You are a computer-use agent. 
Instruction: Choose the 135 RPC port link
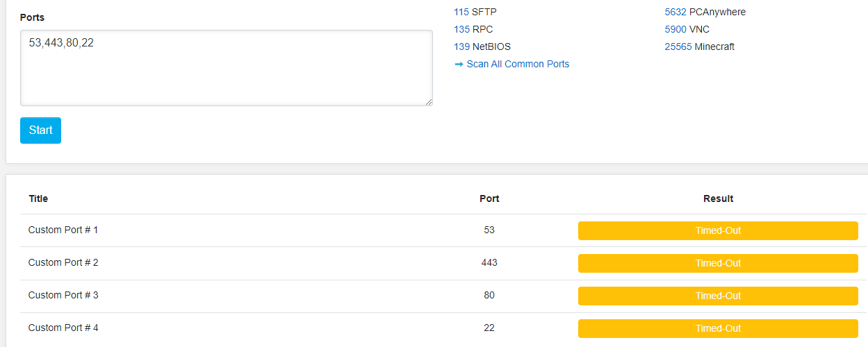[x=461, y=29]
